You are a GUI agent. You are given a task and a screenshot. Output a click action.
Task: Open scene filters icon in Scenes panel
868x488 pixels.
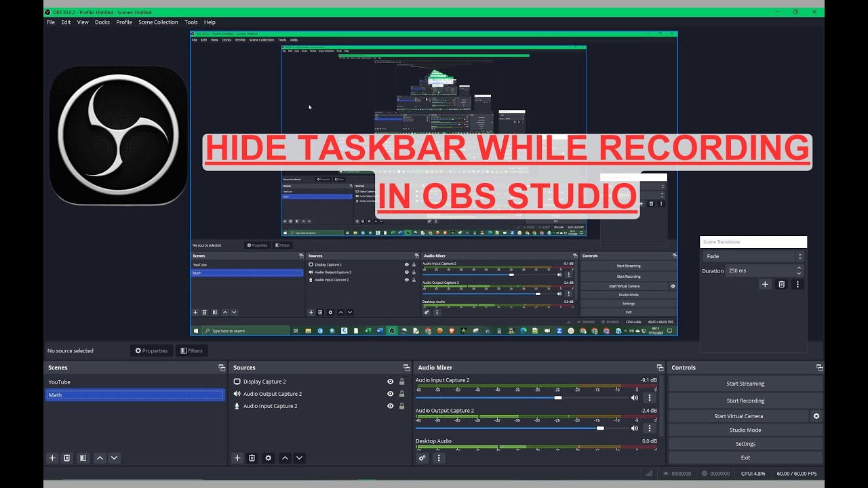(83, 458)
